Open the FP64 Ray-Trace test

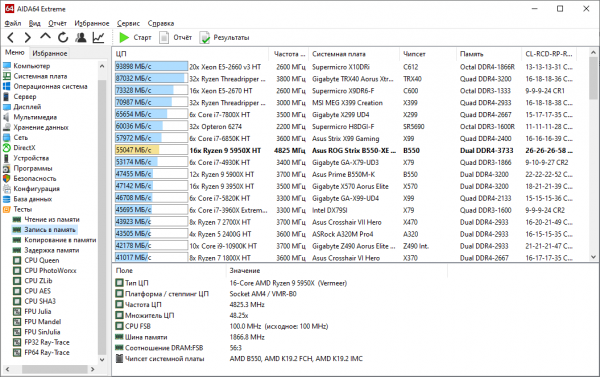tap(47, 353)
